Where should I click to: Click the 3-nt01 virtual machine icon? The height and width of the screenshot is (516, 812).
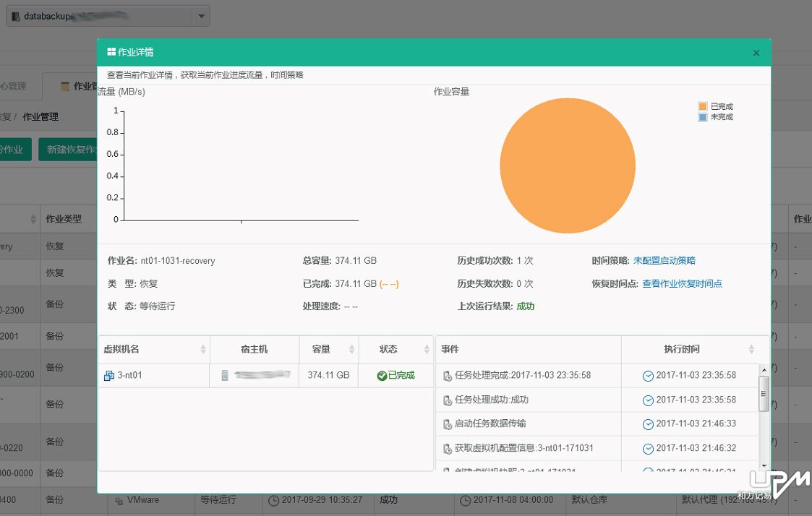[108, 376]
